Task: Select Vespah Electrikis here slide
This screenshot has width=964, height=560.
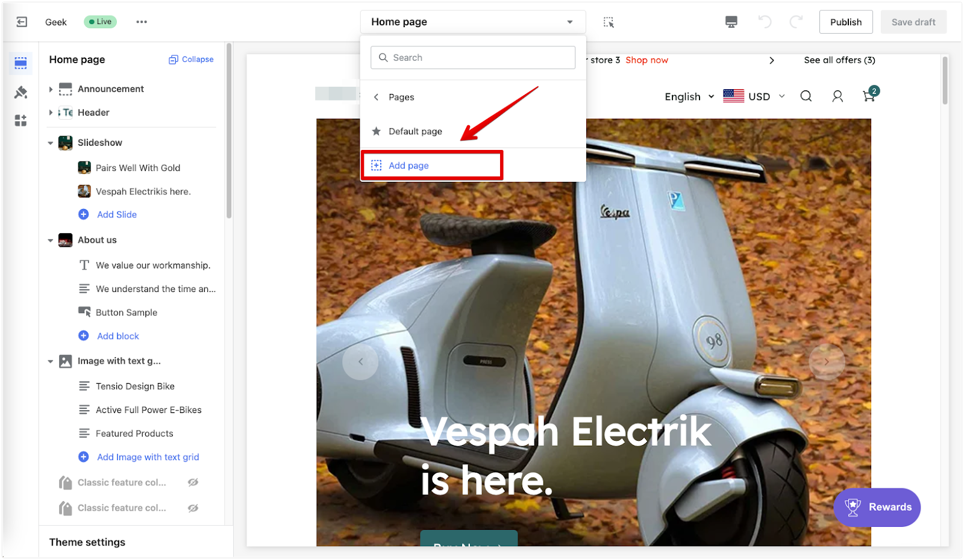Action: (143, 191)
